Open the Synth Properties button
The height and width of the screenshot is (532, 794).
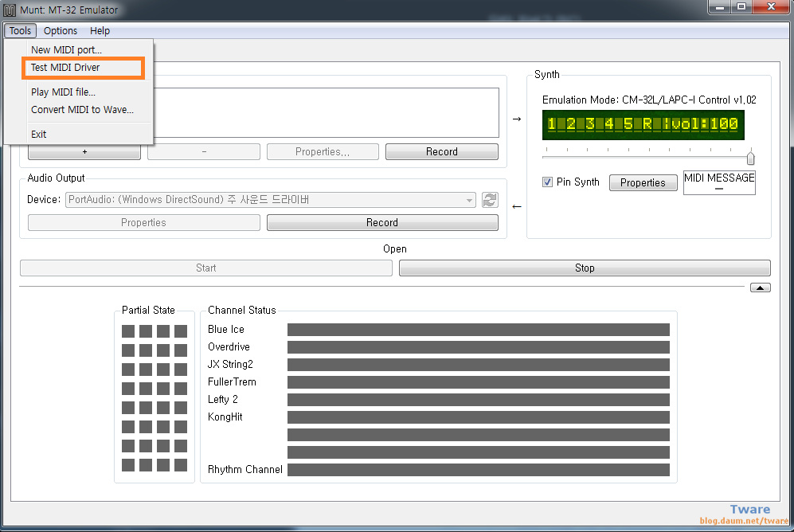[643, 182]
